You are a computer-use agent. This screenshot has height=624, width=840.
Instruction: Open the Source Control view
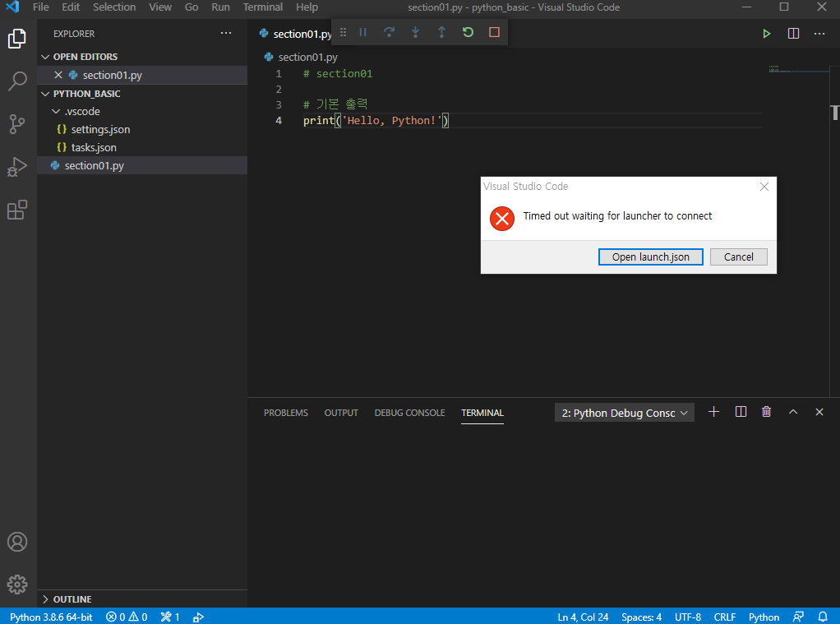point(17,123)
